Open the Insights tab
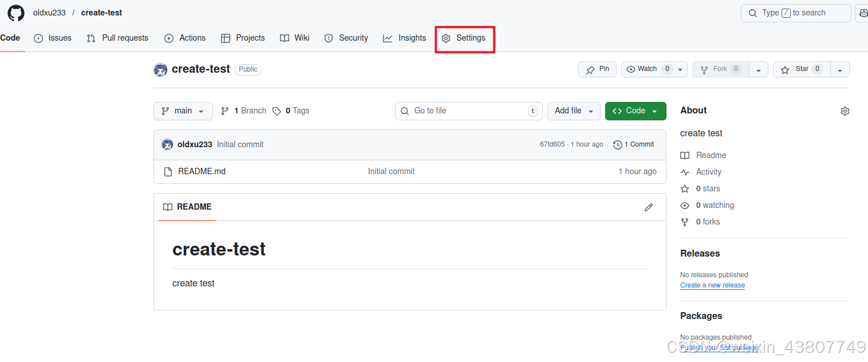868x362 pixels. [405, 38]
